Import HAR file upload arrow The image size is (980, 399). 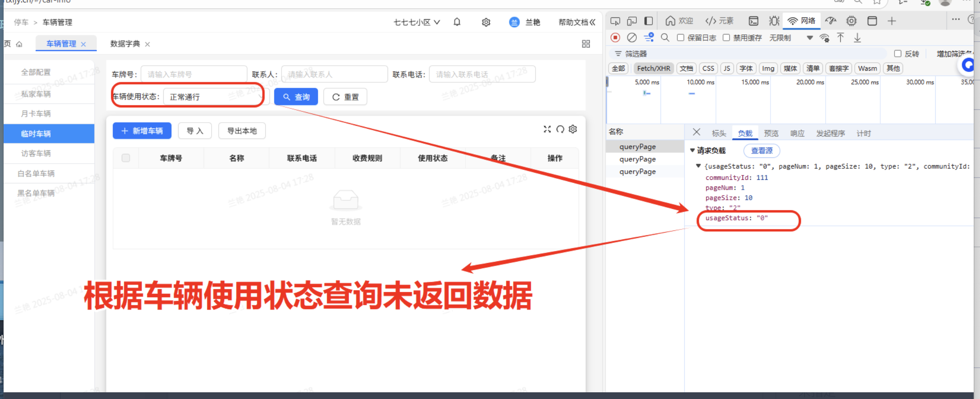pos(841,38)
